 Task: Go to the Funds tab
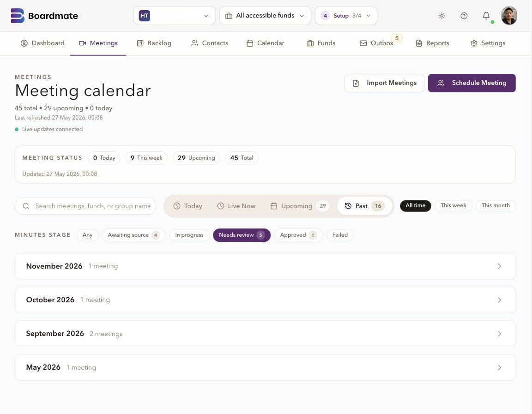click(x=320, y=43)
